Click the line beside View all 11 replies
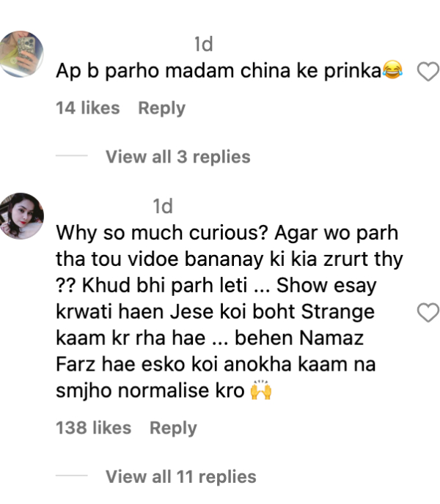440x504 pixels. tap(71, 475)
